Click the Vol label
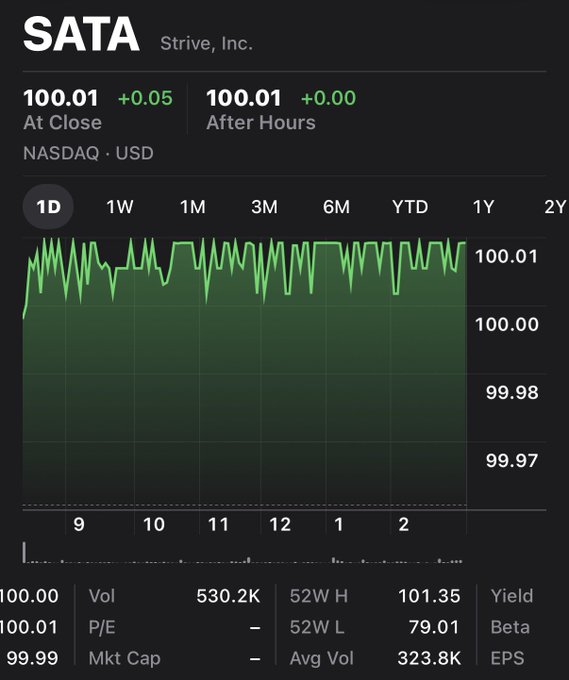This screenshot has height=680, width=569. pos(102,596)
